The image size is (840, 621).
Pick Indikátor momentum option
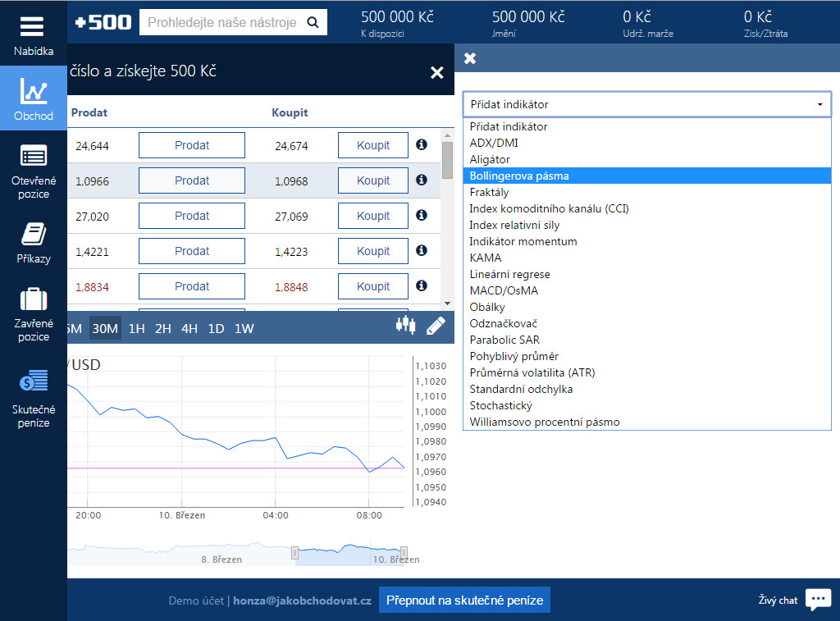click(x=646, y=242)
